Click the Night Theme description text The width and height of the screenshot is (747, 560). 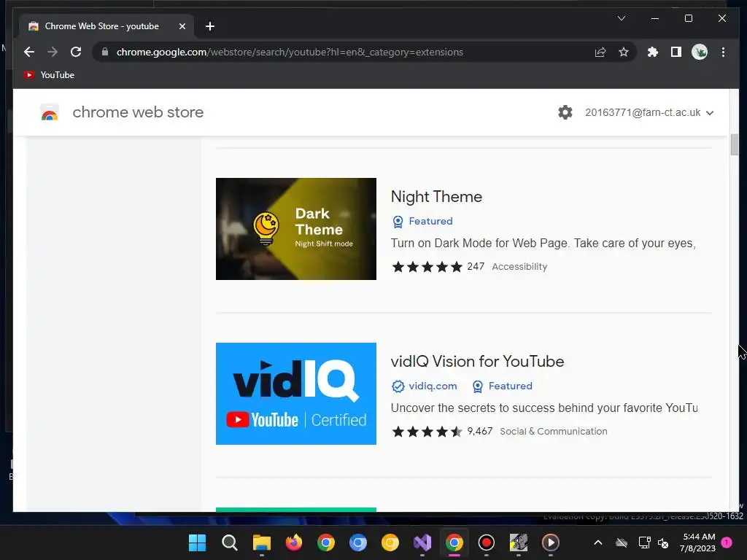[x=543, y=244]
